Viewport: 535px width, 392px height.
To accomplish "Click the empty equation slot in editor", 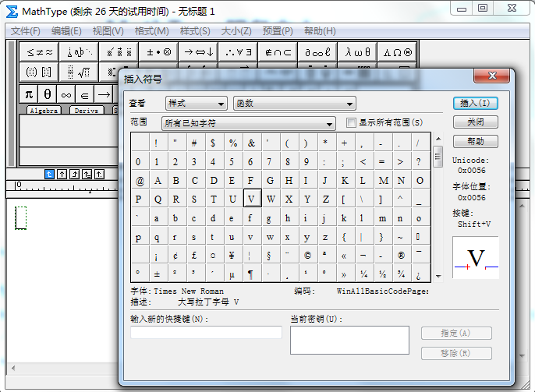I will (x=21, y=217).
